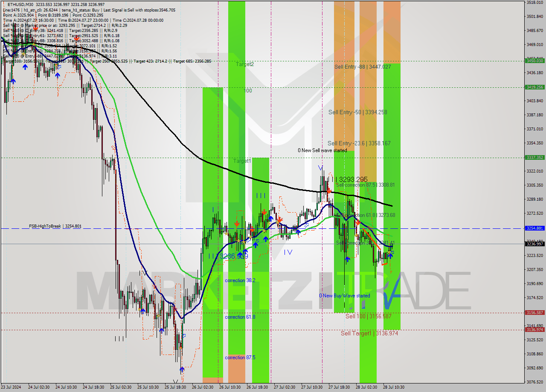Click the 3136.974 red price tag
Screen dimensions: 546x392
(534, 330)
